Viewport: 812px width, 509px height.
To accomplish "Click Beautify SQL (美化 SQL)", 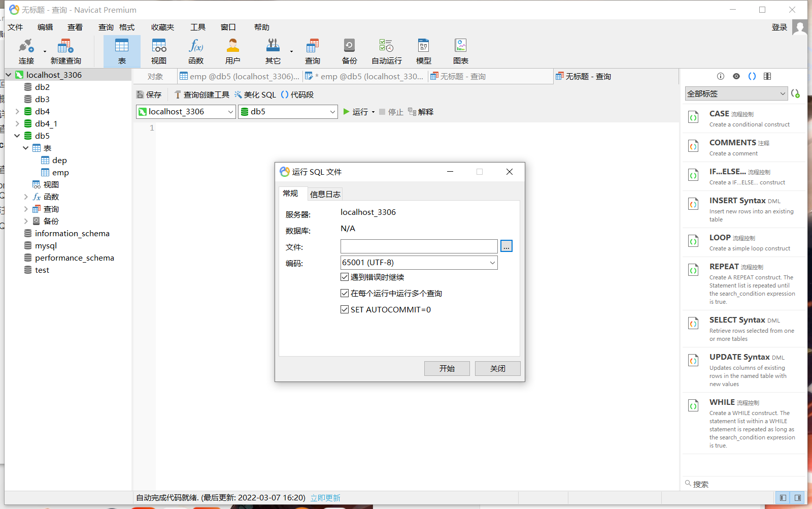I will click(255, 95).
